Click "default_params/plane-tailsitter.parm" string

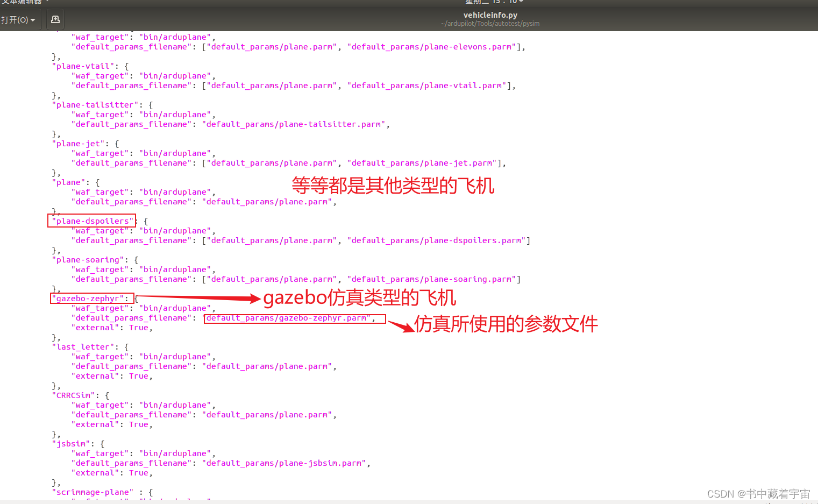coord(294,124)
